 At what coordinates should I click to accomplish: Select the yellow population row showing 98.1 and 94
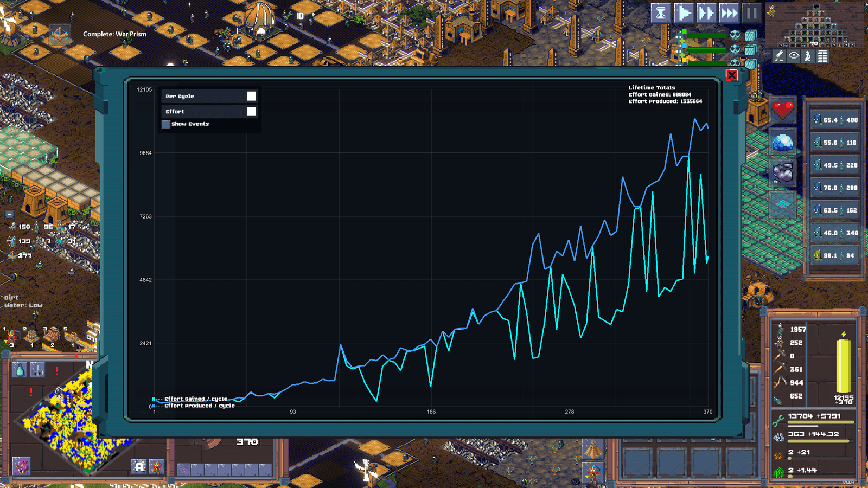(x=835, y=255)
